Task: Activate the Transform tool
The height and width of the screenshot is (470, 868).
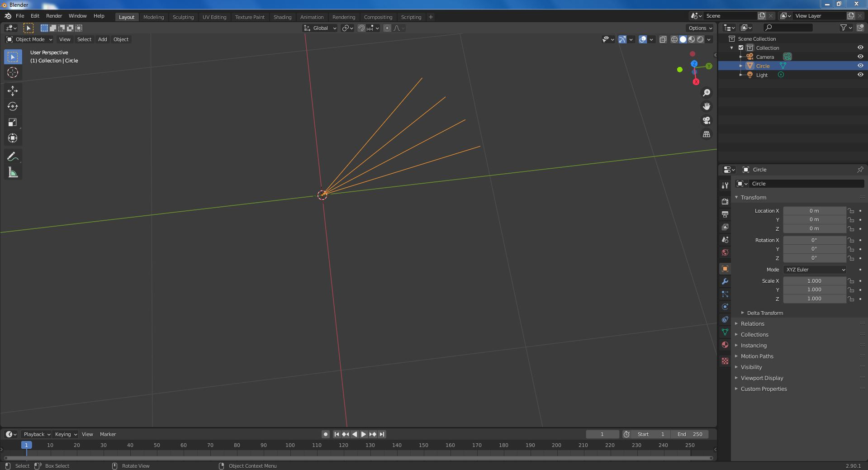Action: pos(13,138)
